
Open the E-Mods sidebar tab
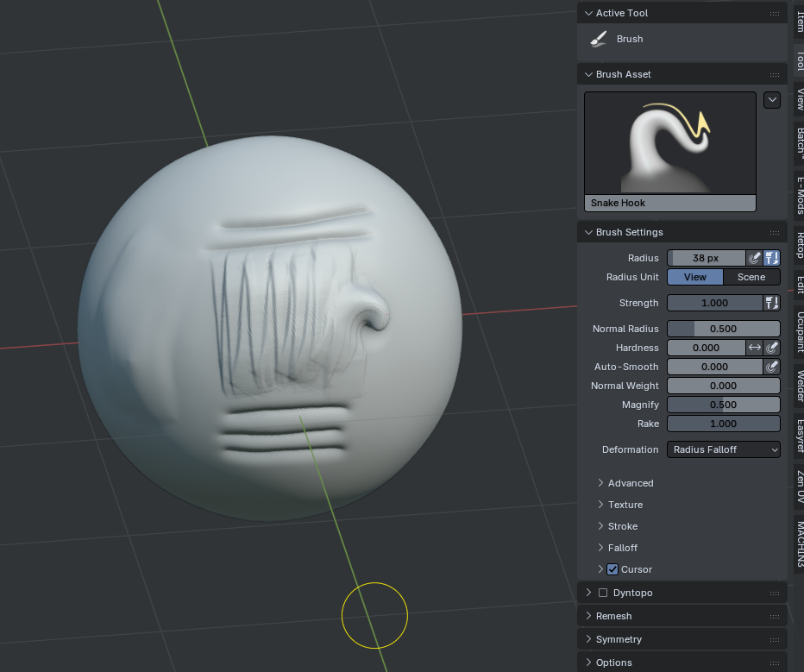800,195
